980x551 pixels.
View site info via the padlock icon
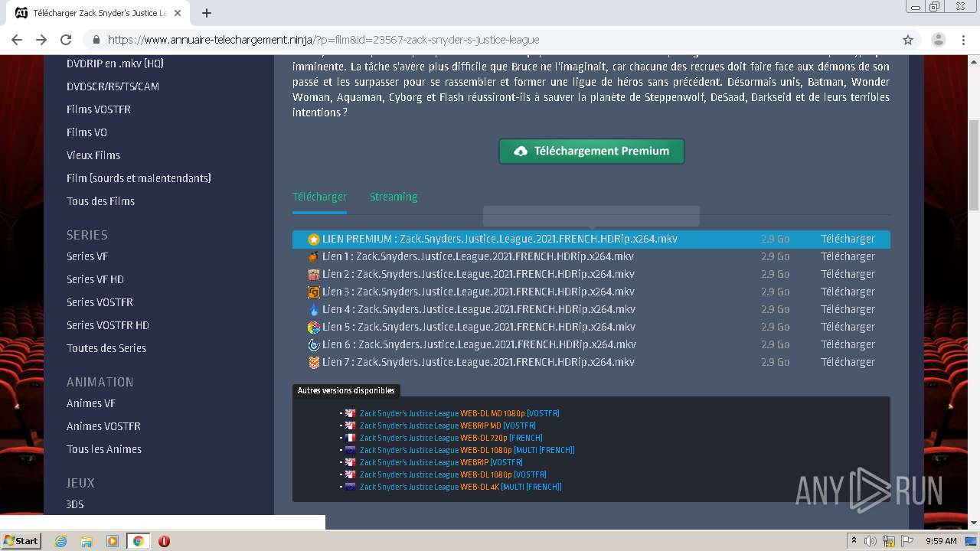pos(96,40)
